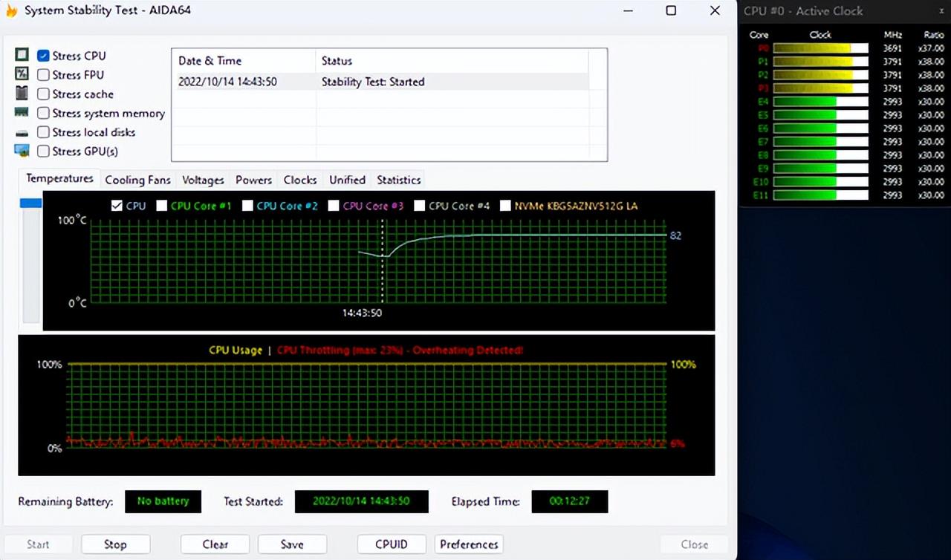Click the monitor icon beside Stress GPU(s)
Viewport: 951px width, 560px height.
(22, 151)
